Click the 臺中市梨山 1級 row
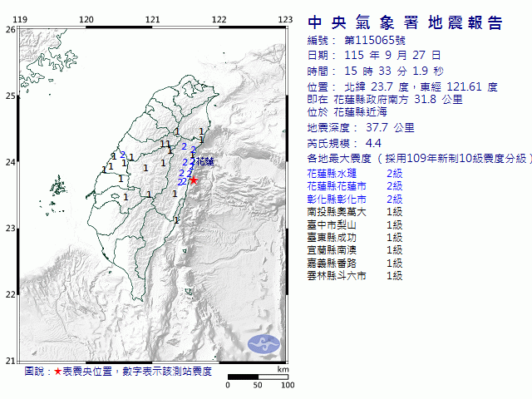532x399 pixels. click(x=355, y=225)
